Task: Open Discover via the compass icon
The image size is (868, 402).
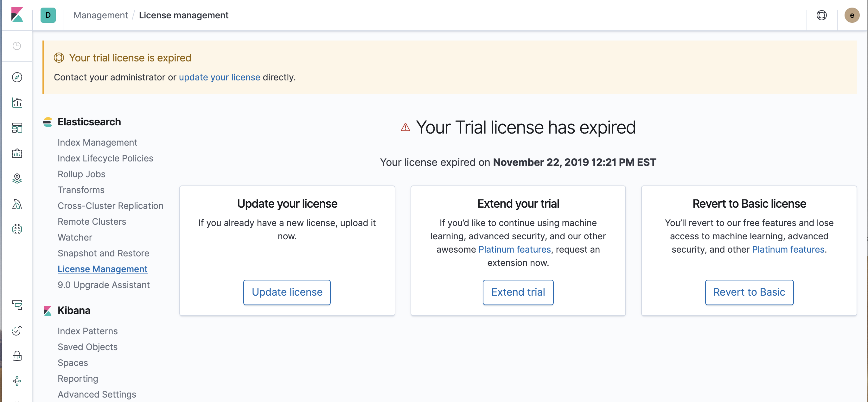Action: click(x=17, y=77)
